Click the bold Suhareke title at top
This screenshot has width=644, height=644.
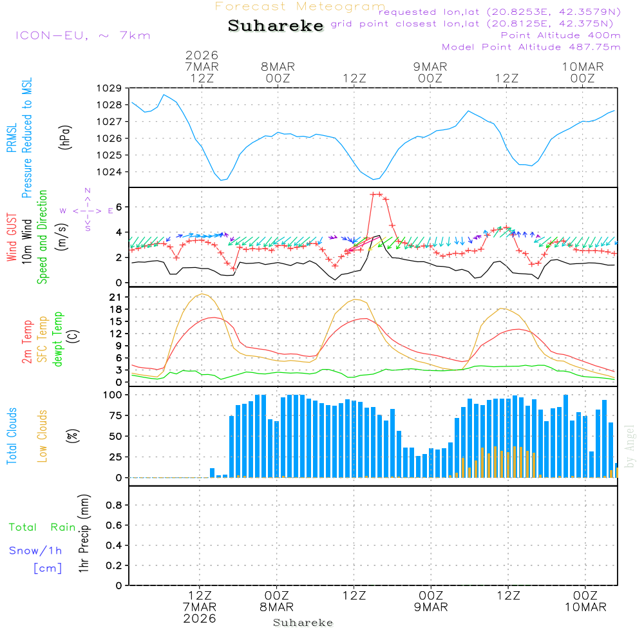[x=276, y=26]
